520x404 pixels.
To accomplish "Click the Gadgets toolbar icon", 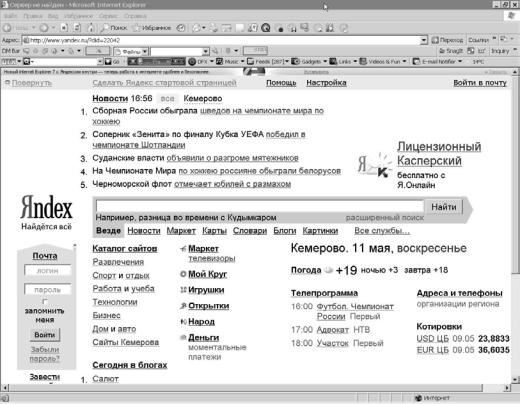I will click(295, 62).
